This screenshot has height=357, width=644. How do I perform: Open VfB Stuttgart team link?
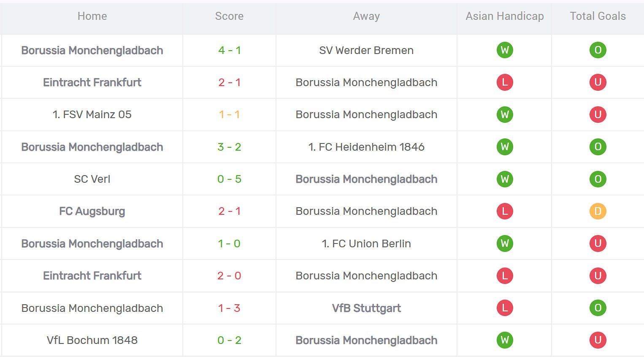click(x=366, y=308)
